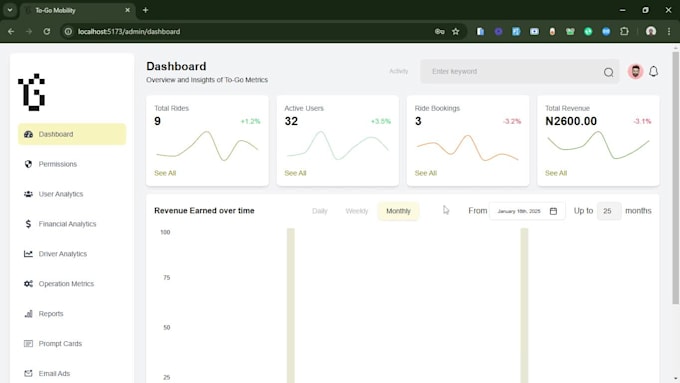The height and width of the screenshot is (383, 680).
Task: Open the tab search dropdown arrow
Action: 10,10
